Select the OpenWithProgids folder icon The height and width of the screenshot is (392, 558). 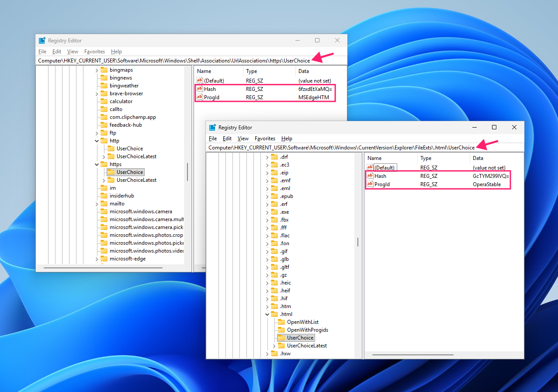pyautogui.click(x=281, y=330)
